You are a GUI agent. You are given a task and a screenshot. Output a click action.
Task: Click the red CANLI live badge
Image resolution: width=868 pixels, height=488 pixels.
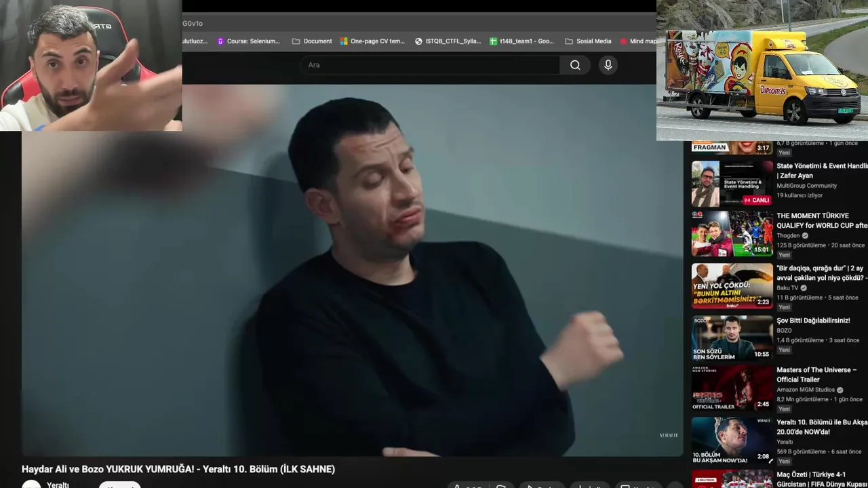coord(757,200)
